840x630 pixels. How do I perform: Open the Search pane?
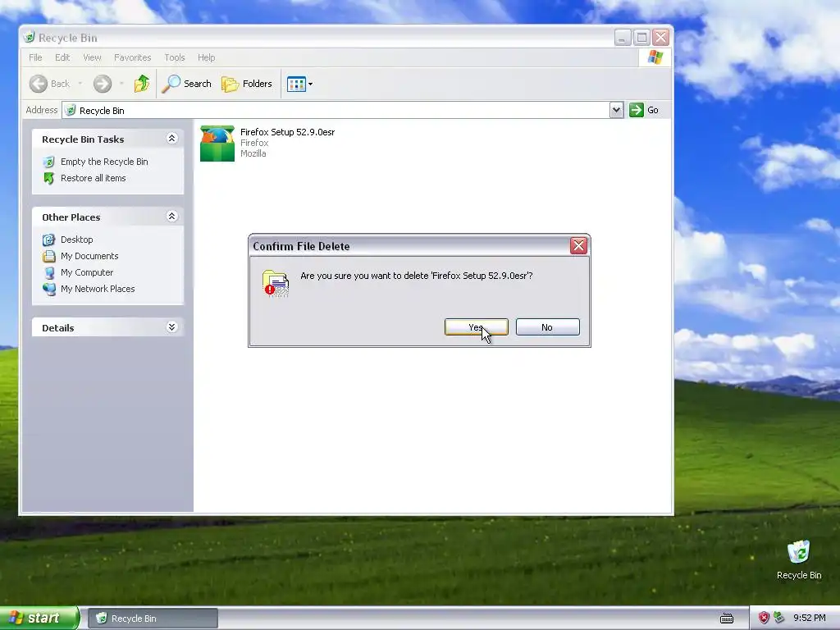click(186, 84)
